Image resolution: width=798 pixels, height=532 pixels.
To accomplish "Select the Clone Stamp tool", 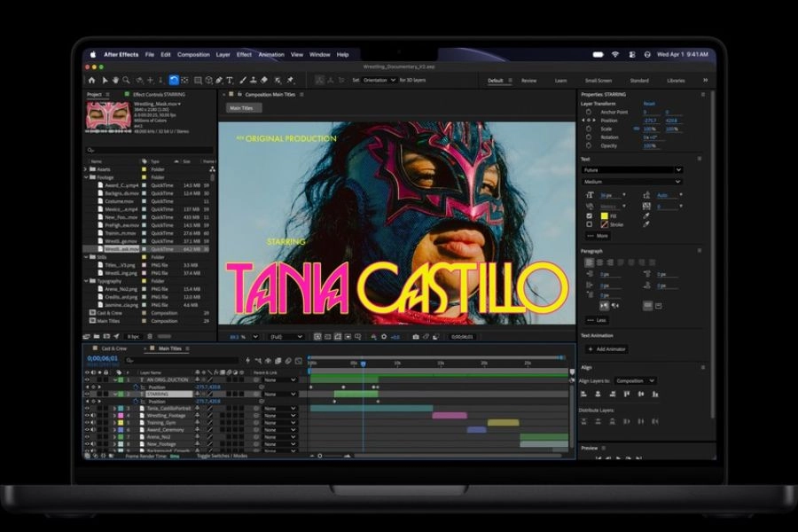I will click(254, 81).
